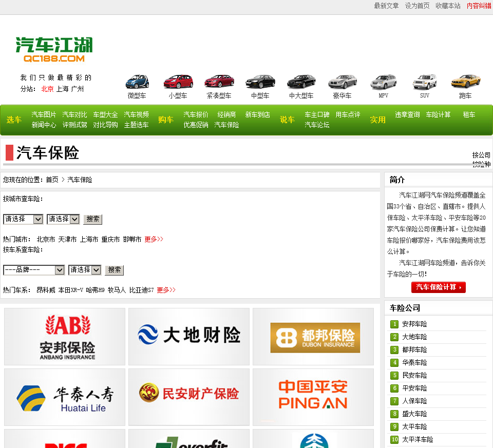Click the 按公司 filter link
The height and width of the screenshot is (448, 493).
click(x=481, y=155)
